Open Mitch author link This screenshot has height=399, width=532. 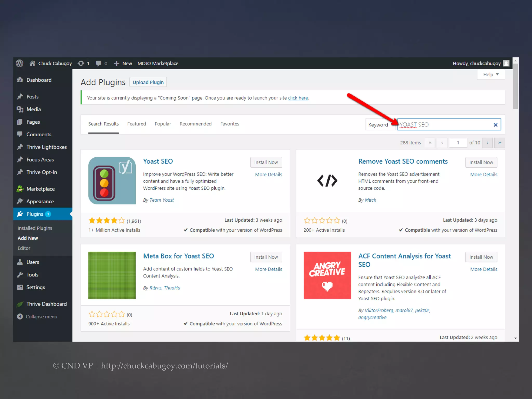click(370, 200)
